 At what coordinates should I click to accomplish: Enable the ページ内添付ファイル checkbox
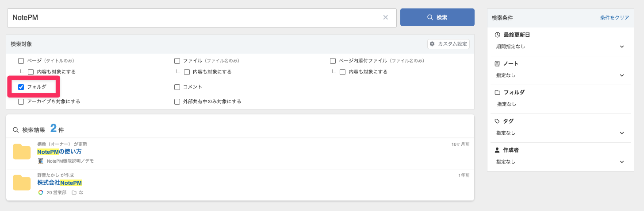(333, 61)
